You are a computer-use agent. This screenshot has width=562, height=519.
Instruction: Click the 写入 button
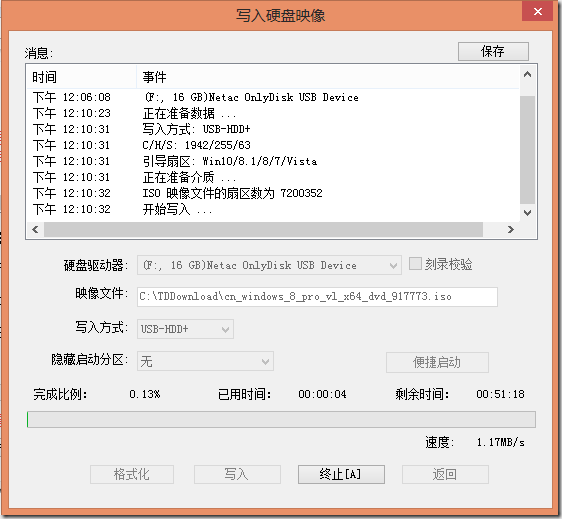pyautogui.click(x=237, y=474)
